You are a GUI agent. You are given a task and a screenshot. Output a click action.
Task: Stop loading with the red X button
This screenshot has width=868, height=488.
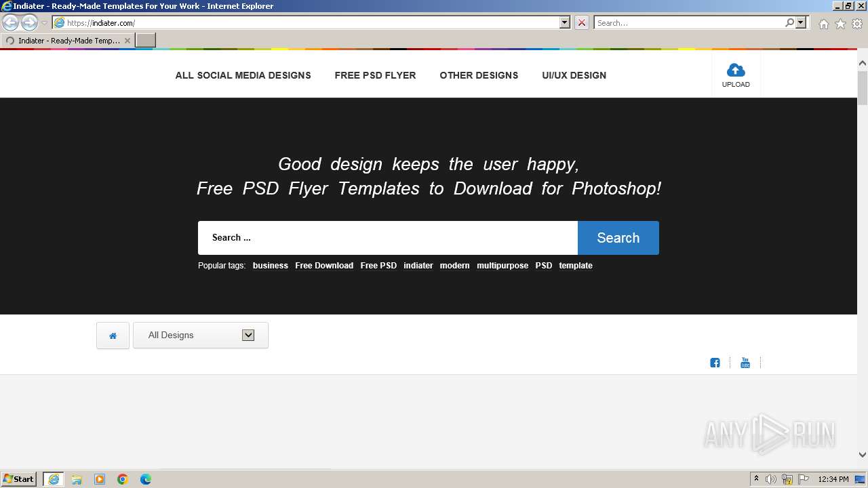click(x=582, y=22)
